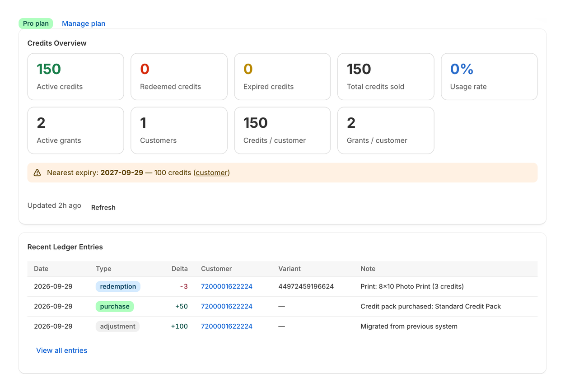Click variant number 44972459196624
Image resolution: width=565 pixels, height=392 pixels.
click(306, 286)
